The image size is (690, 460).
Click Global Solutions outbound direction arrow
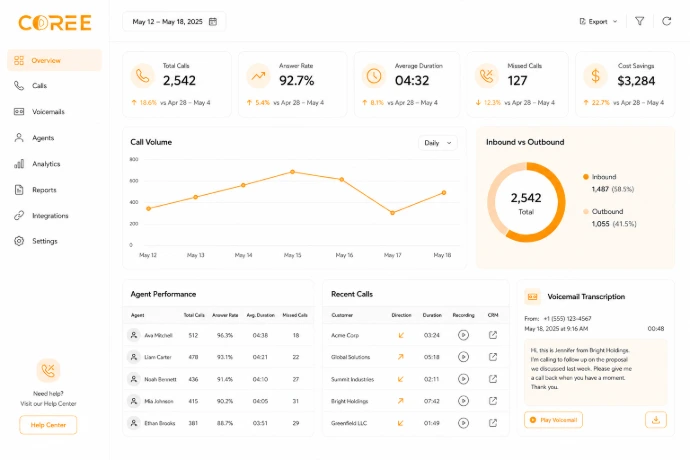[401, 357]
